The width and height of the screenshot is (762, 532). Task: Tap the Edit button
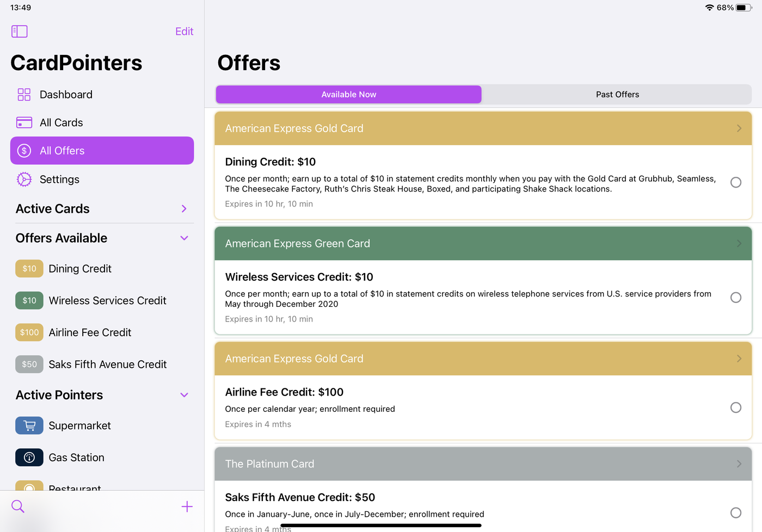(x=184, y=32)
